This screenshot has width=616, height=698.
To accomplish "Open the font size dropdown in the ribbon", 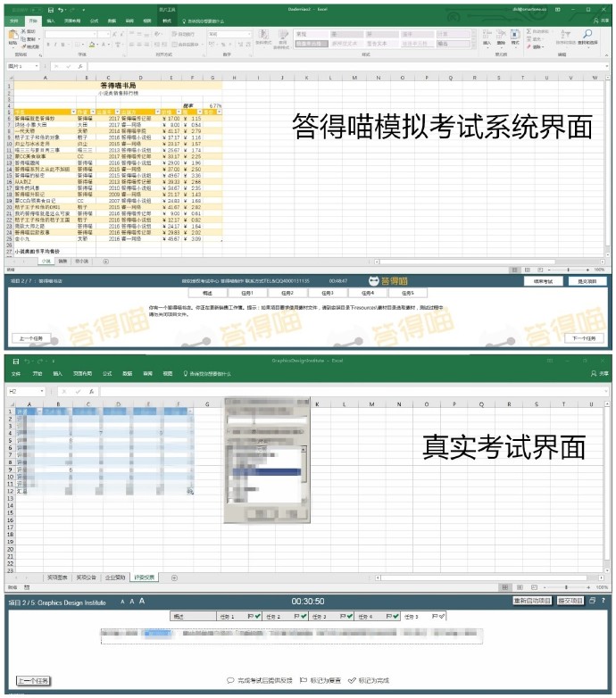I will [x=108, y=34].
